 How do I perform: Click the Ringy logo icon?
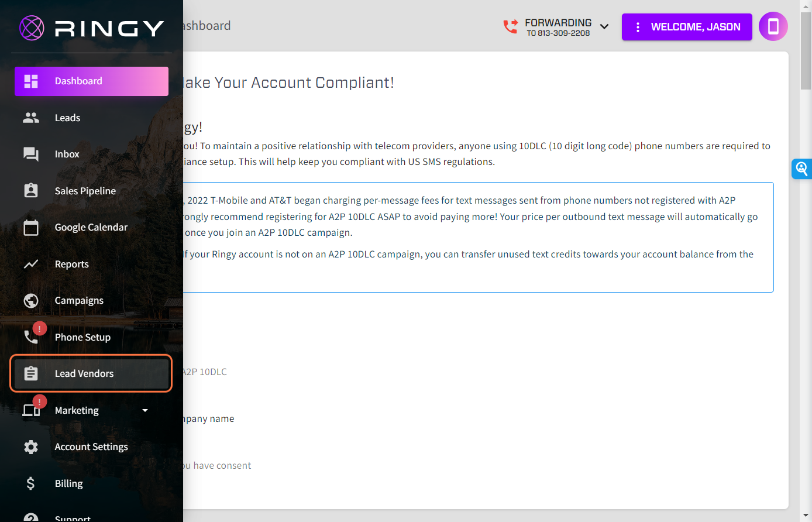pyautogui.click(x=32, y=28)
